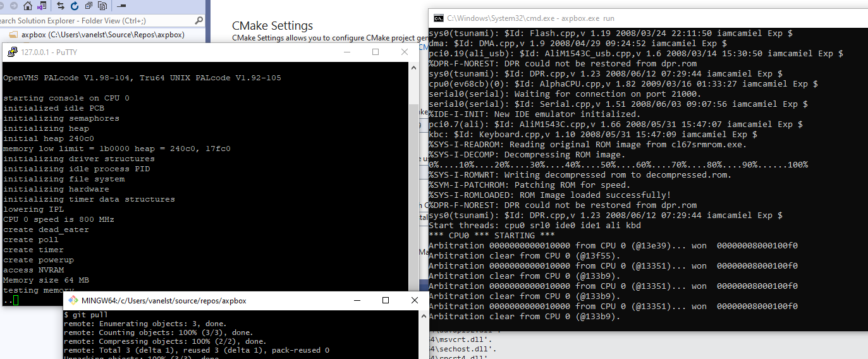Click 'initializing semaphores' line in PuTTY
The width and height of the screenshot is (868, 359).
coord(61,118)
